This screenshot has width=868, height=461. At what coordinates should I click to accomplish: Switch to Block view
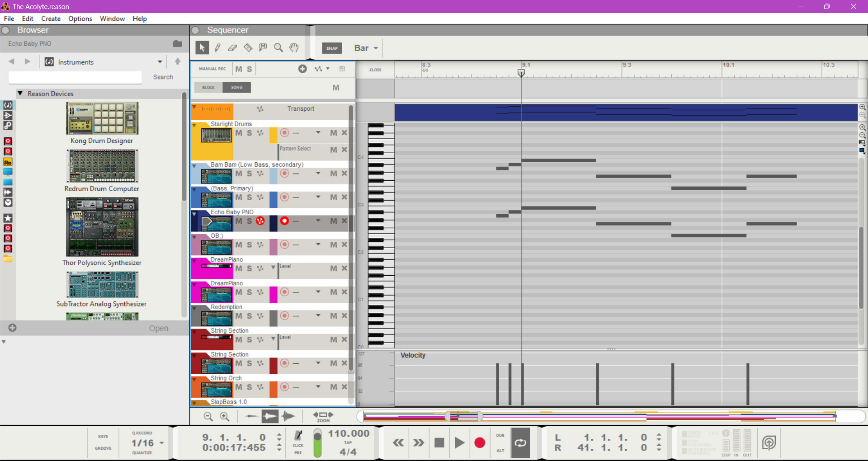(208, 87)
